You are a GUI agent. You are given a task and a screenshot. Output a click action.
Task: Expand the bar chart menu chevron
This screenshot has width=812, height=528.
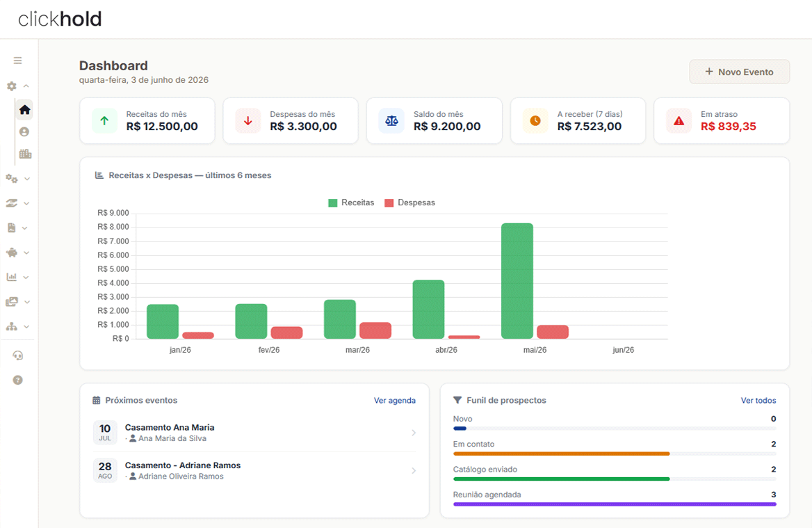(x=25, y=277)
